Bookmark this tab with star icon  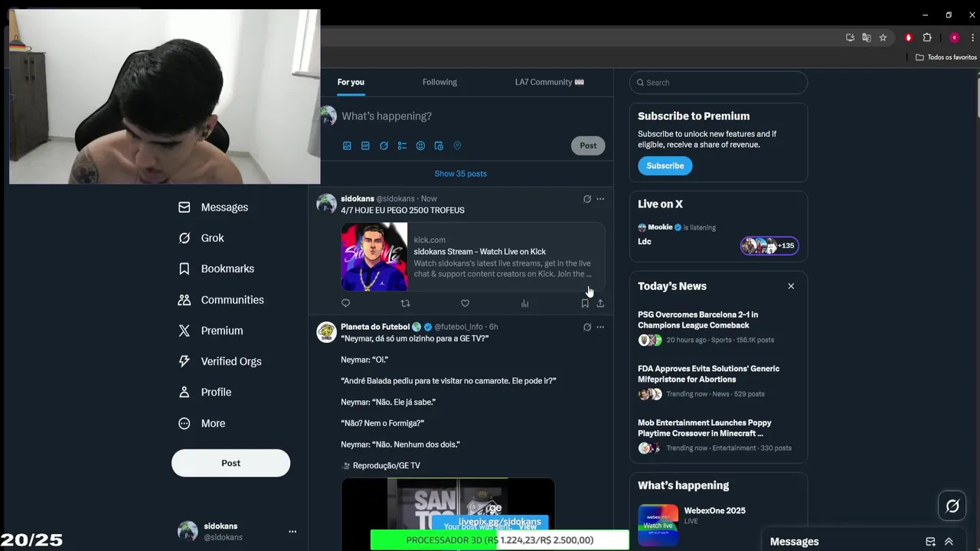883,37
